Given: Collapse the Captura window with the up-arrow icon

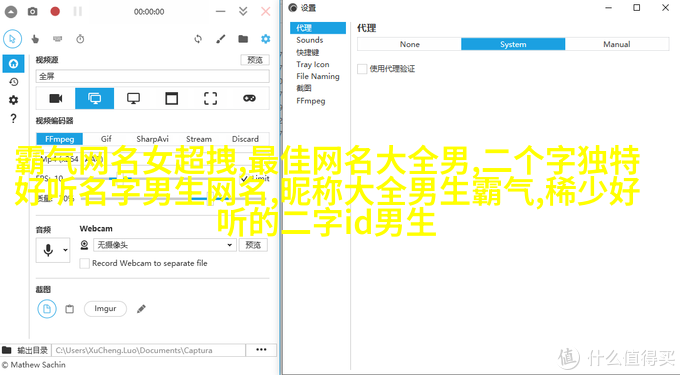Looking at the screenshot, I should pyautogui.click(x=10, y=12).
